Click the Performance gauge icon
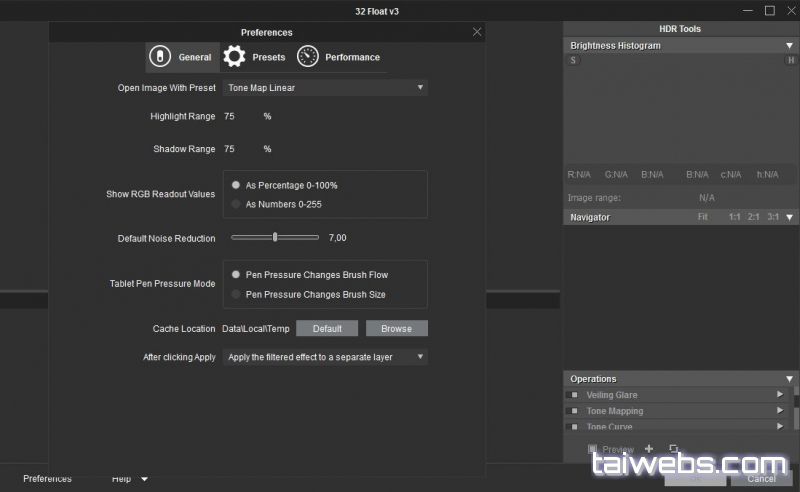Image resolution: width=800 pixels, height=492 pixels. tap(308, 57)
